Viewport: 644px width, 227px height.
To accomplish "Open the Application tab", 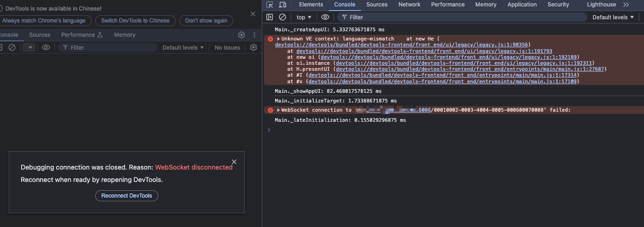I will (522, 5).
